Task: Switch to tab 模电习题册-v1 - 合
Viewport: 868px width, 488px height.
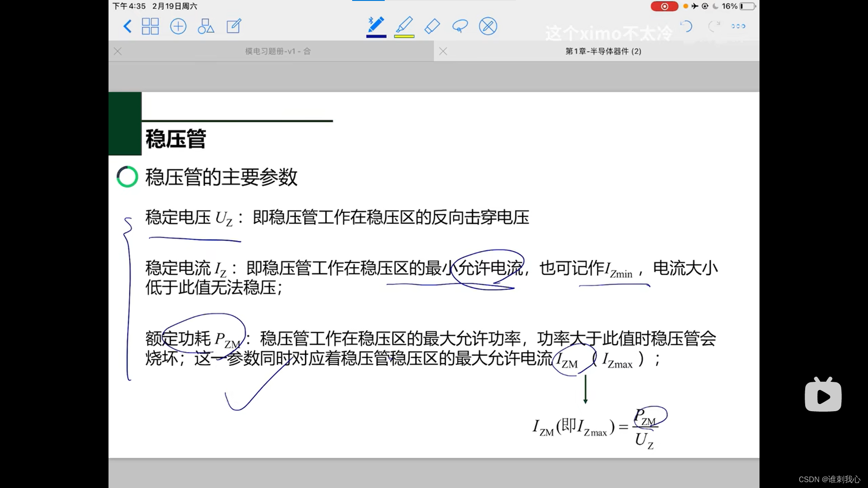Action: (x=278, y=52)
